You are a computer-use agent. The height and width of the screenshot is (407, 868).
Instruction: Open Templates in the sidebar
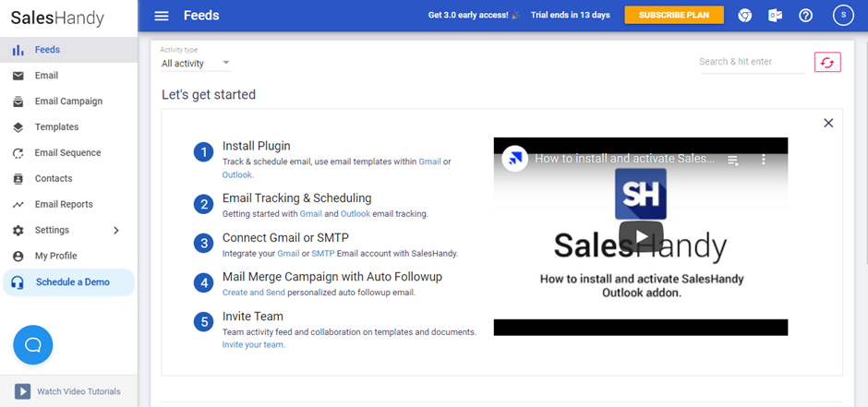(68, 127)
